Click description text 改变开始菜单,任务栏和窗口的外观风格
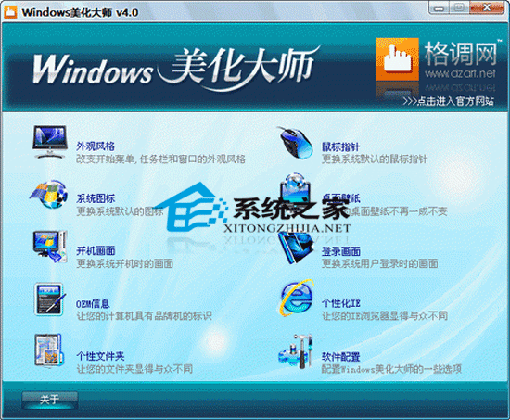 coord(160,159)
